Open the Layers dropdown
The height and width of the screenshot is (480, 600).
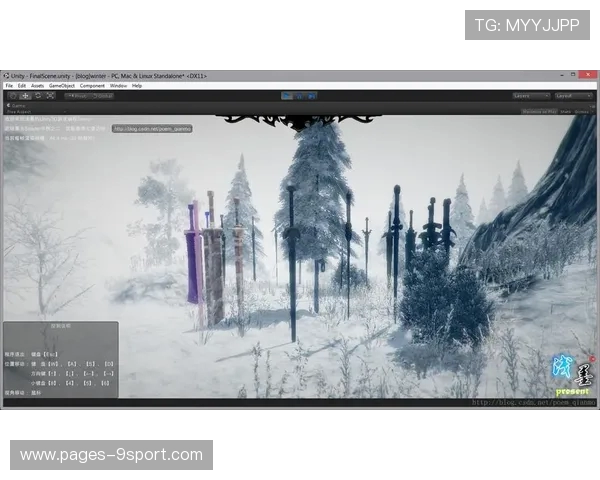click(530, 96)
